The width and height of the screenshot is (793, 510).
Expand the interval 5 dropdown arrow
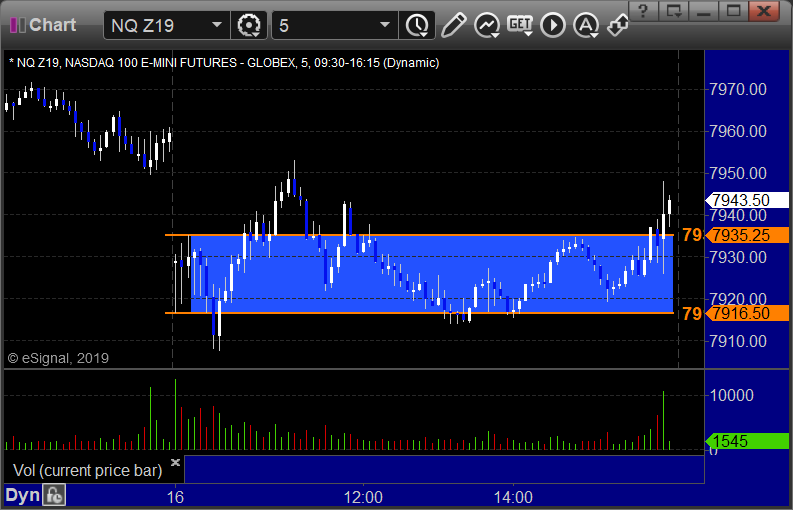point(385,25)
